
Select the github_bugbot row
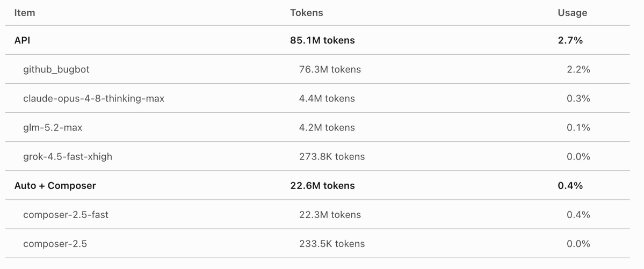(317, 69)
